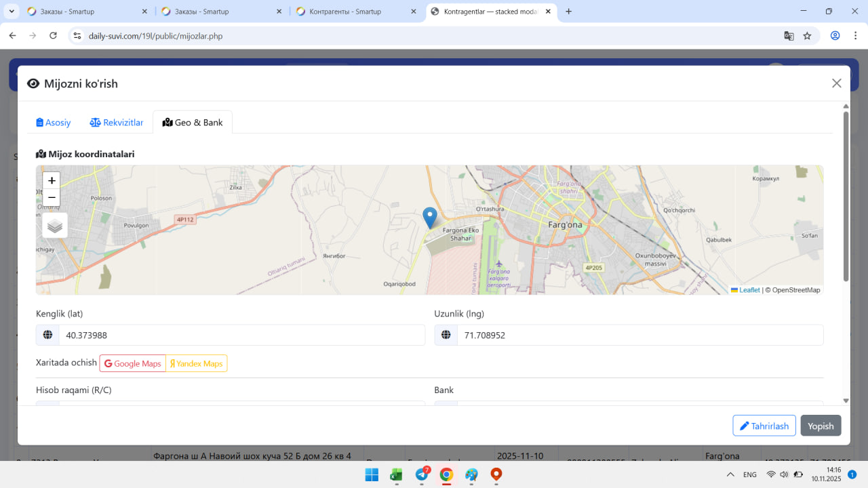Open location in Google Maps

coord(133,364)
